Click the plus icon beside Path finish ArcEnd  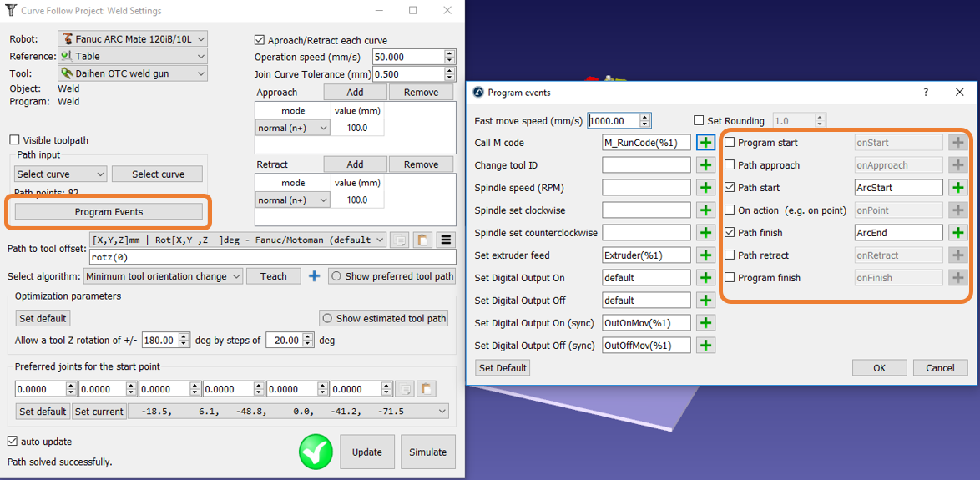point(957,233)
